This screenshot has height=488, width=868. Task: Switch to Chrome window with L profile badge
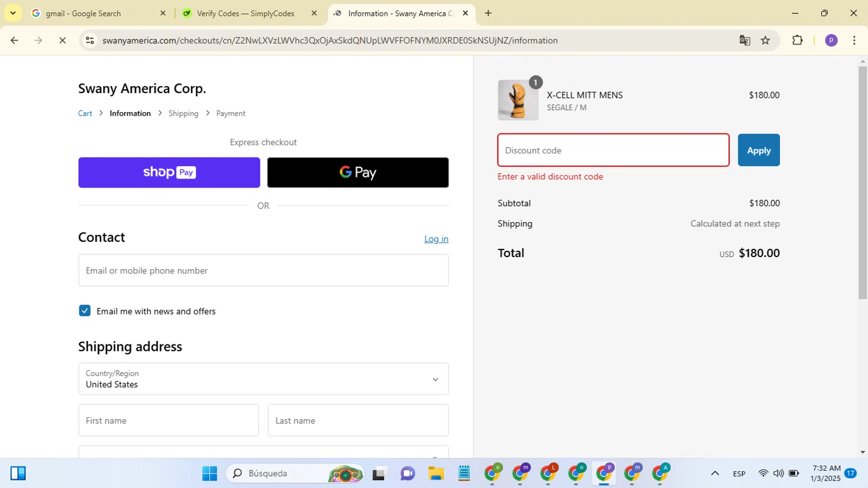pyautogui.click(x=548, y=474)
